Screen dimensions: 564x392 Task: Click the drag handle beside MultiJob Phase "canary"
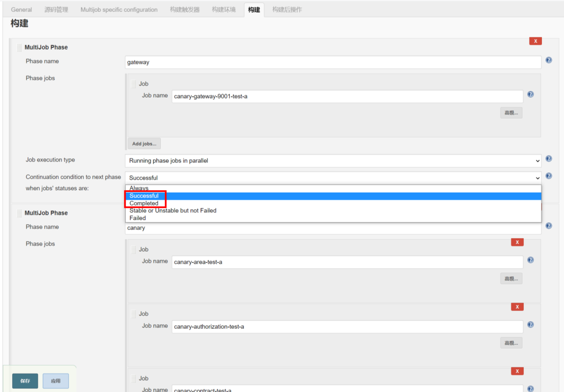pyautogui.click(x=19, y=212)
